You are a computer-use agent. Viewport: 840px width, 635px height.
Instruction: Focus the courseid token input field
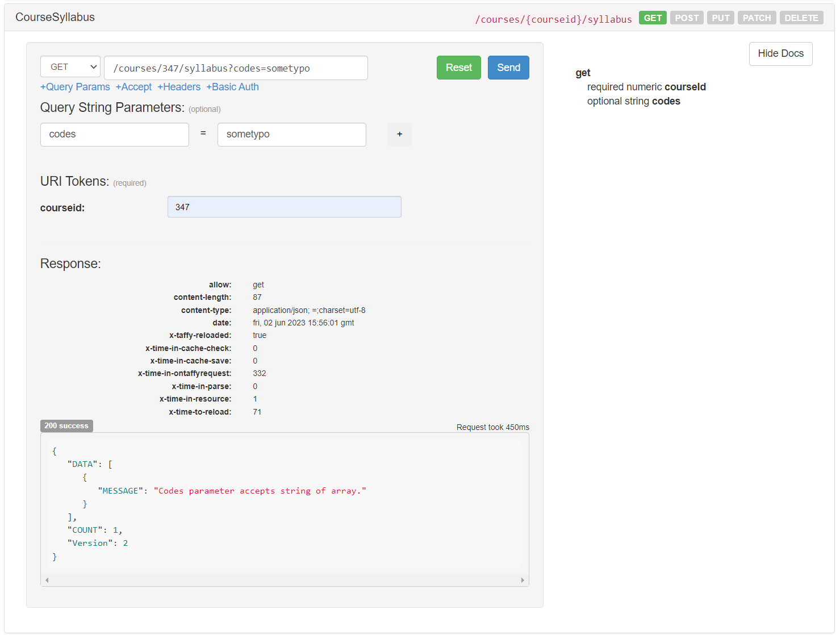point(284,207)
